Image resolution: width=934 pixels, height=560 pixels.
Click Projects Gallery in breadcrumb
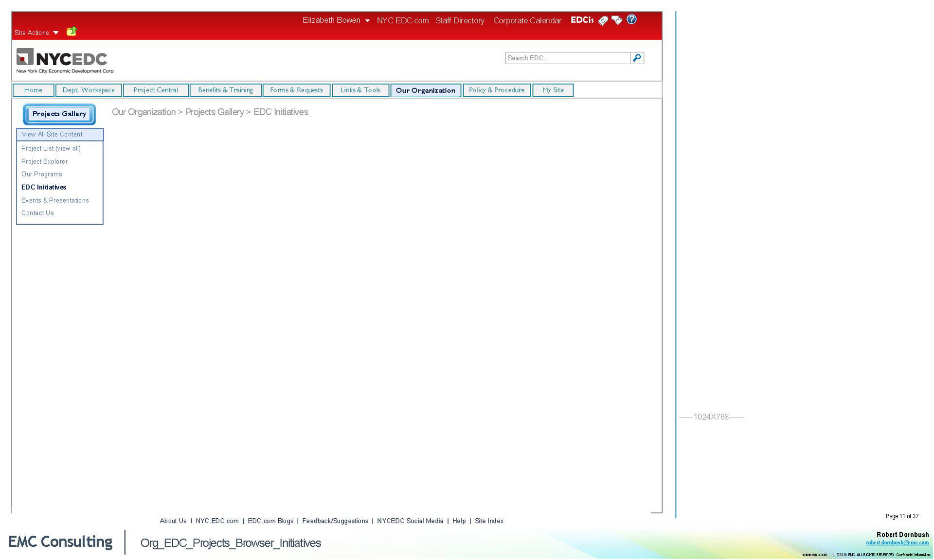click(x=214, y=112)
